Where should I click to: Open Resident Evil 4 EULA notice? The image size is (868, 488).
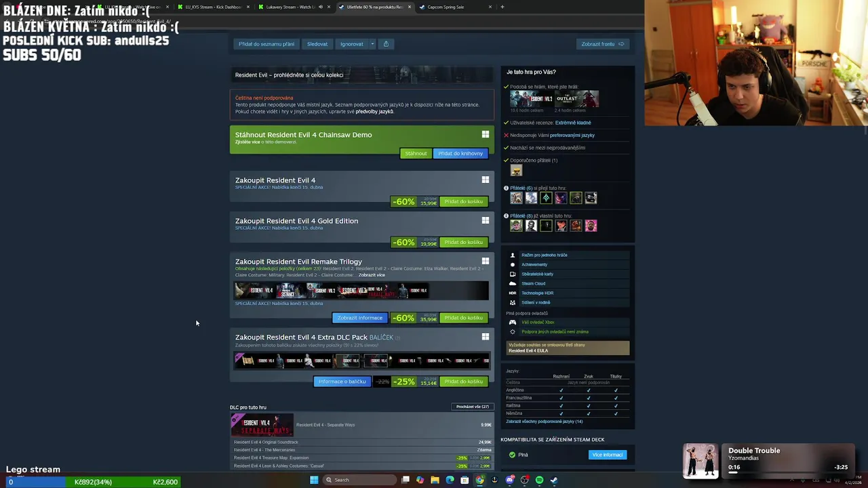click(568, 348)
